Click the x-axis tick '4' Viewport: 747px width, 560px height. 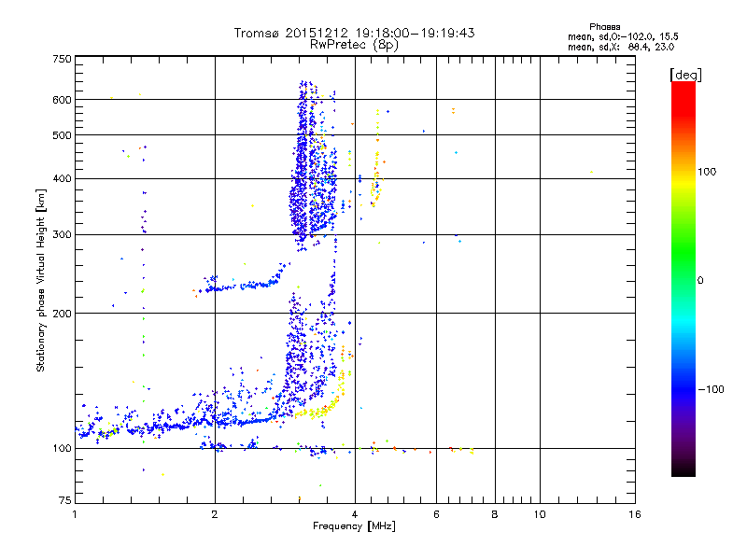[x=355, y=514]
